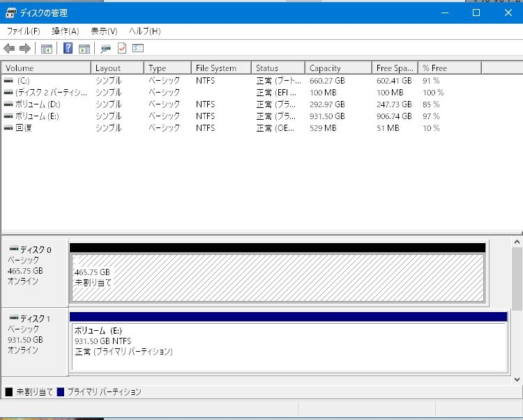The height and width of the screenshot is (420, 523).
Task: Click drive icon beside the 回復 volume
Action: click(x=8, y=128)
